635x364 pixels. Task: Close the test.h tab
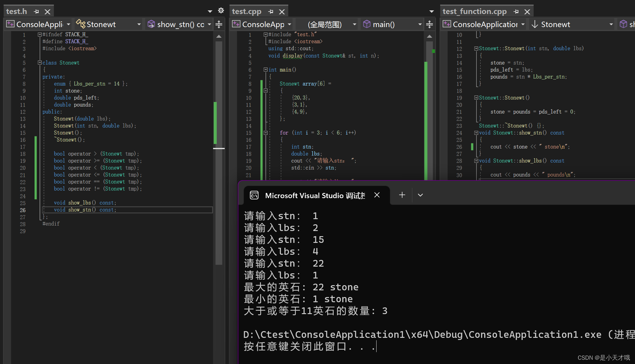(x=47, y=12)
